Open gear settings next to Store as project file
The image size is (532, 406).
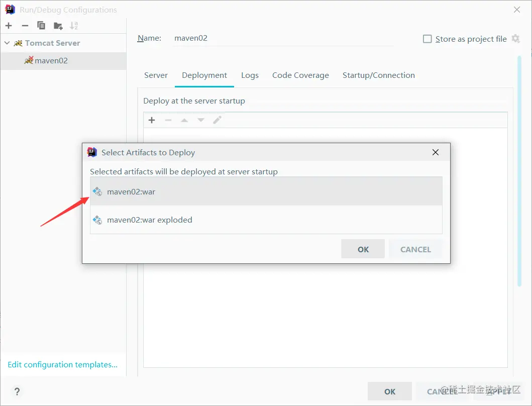point(516,39)
